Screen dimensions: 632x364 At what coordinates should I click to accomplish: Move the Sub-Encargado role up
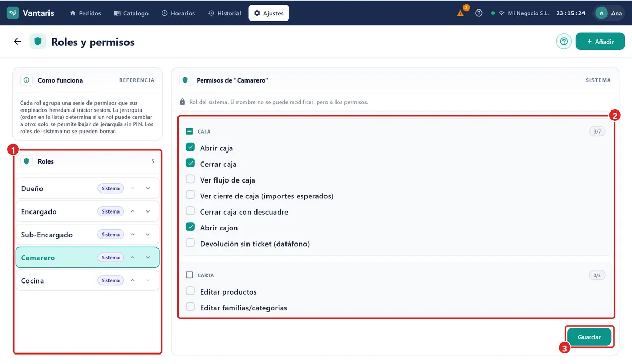click(x=133, y=235)
